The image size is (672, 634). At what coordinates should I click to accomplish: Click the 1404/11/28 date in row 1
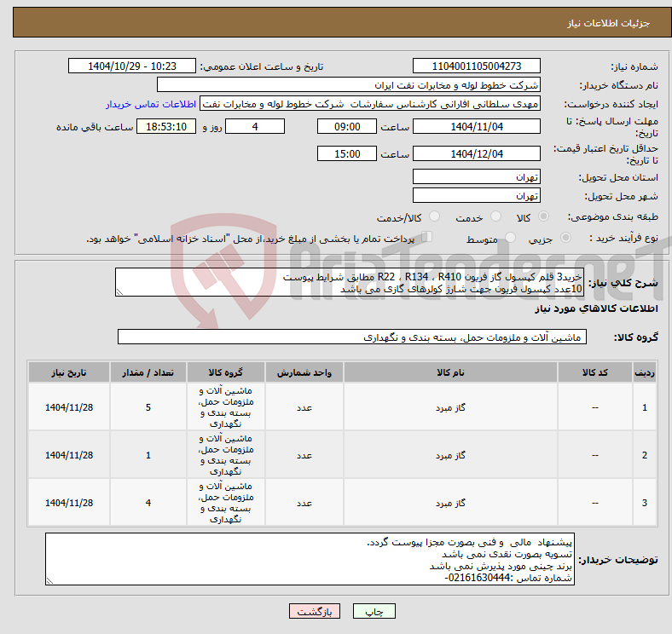[x=69, y=407]
